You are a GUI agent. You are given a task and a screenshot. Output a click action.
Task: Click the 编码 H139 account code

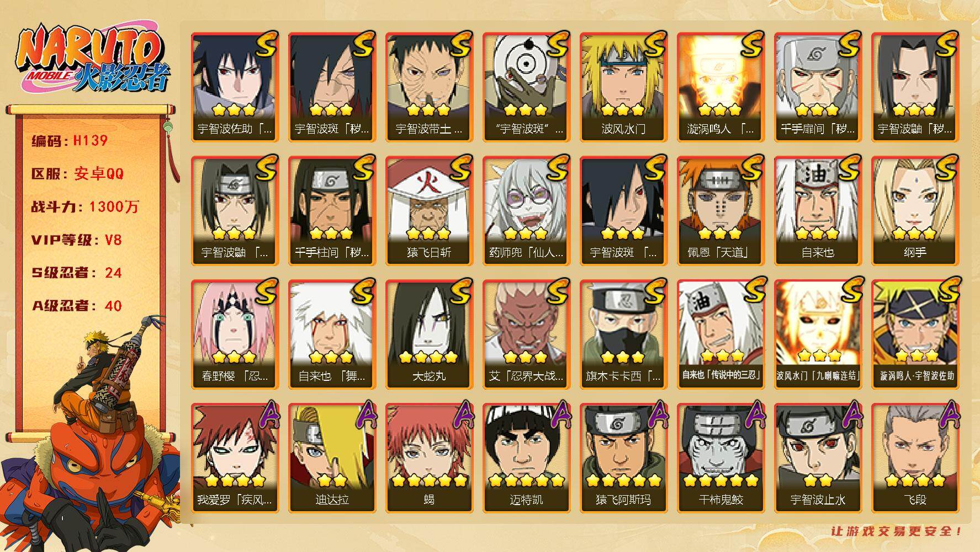point(70,141)
